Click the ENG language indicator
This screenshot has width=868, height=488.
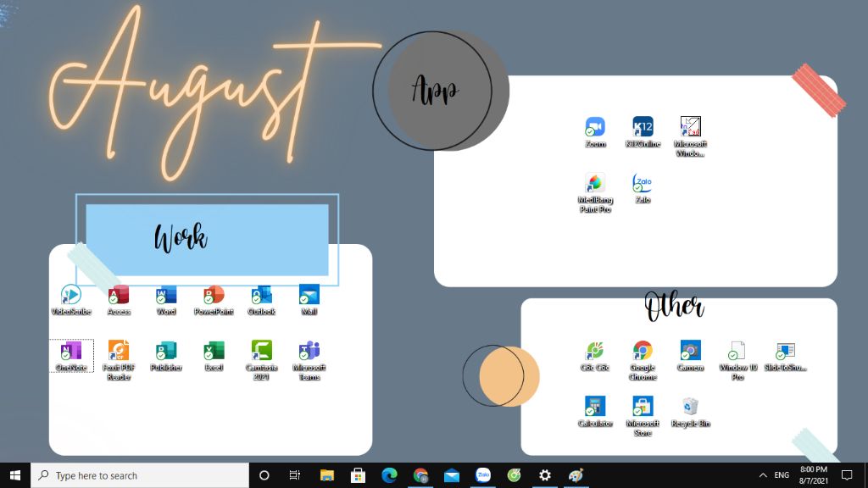point(782,475)
